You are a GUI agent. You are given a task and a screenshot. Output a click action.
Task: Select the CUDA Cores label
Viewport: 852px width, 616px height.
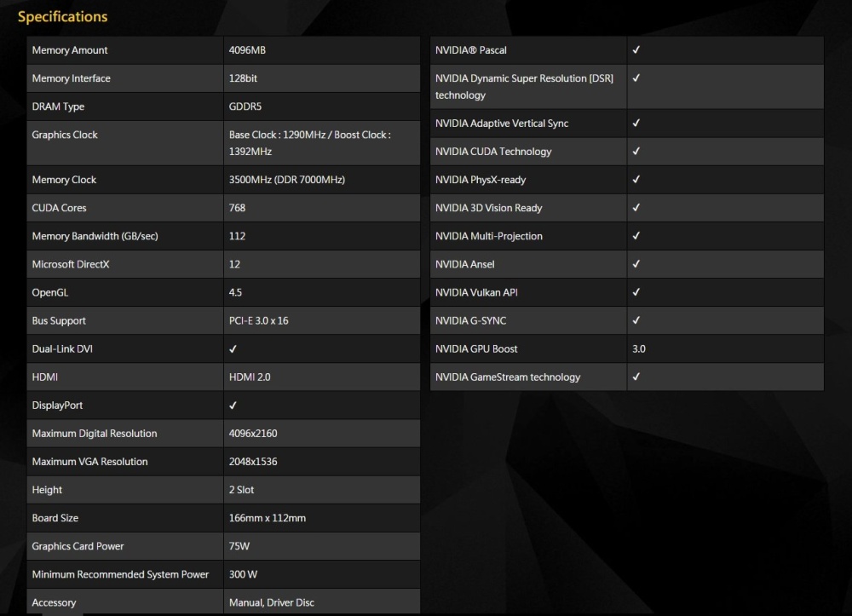[x=60, y=208]
